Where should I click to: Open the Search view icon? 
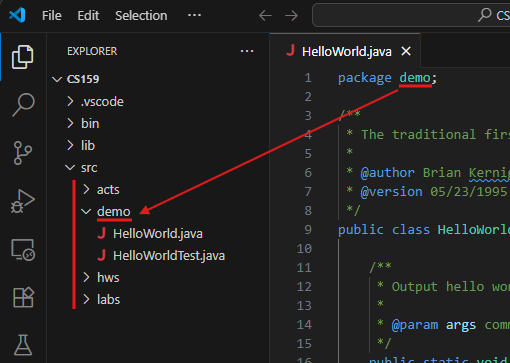click(23, 105)
